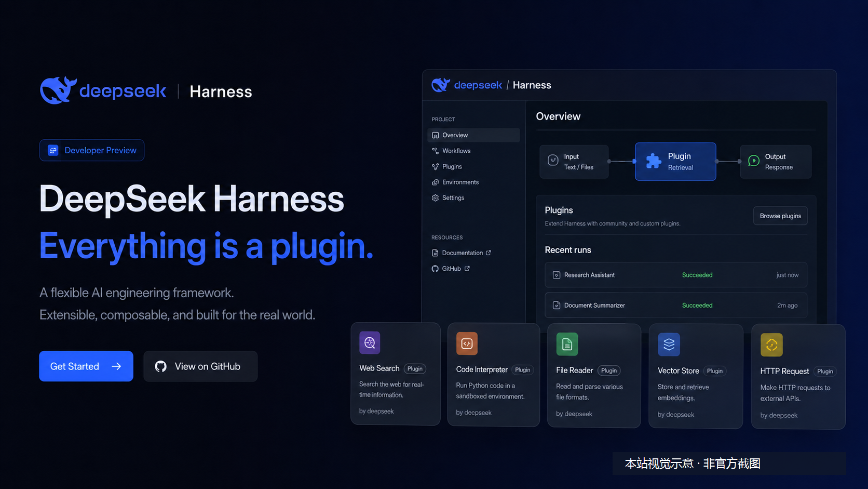Click the blue Vector Store plugin icon

(669, 345)
